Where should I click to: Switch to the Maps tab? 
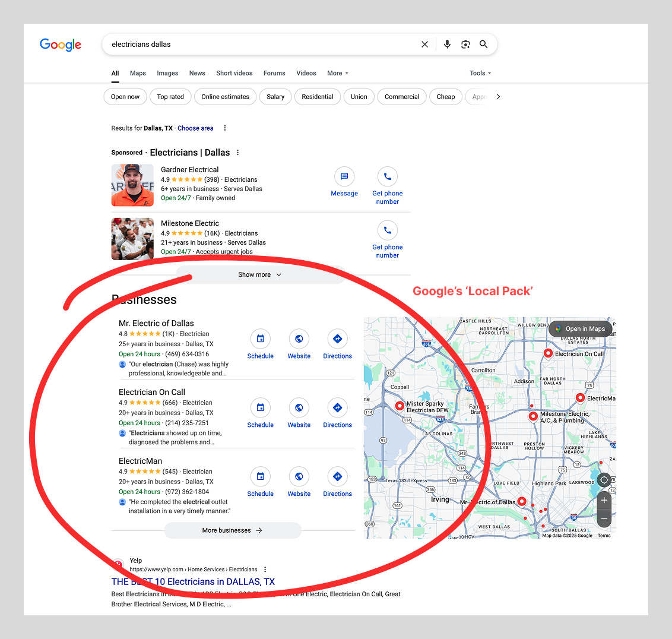(x=138, y=73)
